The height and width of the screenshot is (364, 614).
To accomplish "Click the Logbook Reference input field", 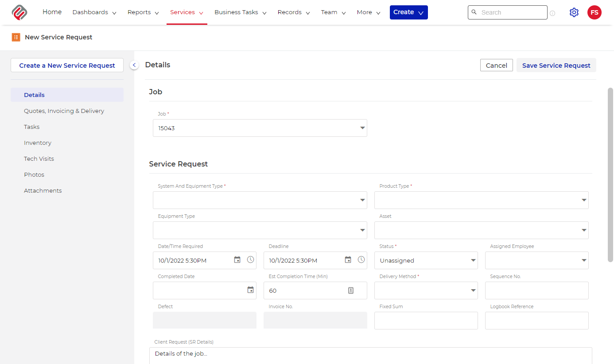I will click(x=537, y=321).
